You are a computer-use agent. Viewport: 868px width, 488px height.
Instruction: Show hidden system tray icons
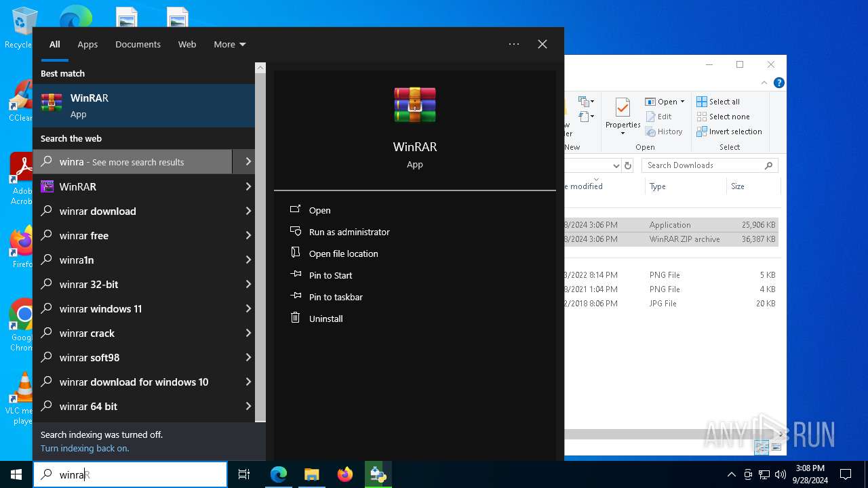click(x=731, y=474)
